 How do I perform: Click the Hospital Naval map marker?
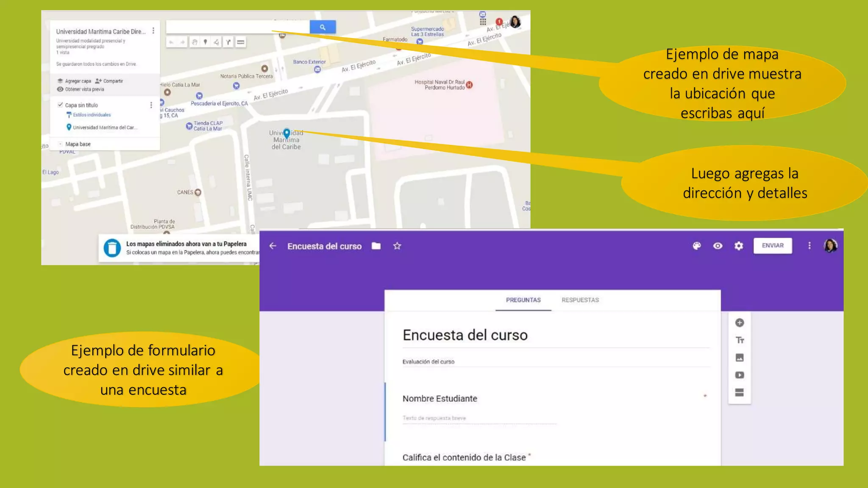[x=469, y=85]
